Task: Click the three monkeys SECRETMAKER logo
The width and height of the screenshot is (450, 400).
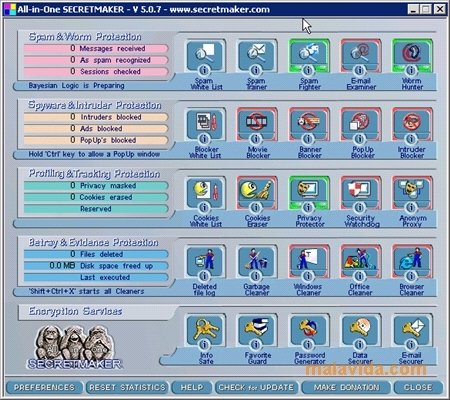Action: coord(75,347)
